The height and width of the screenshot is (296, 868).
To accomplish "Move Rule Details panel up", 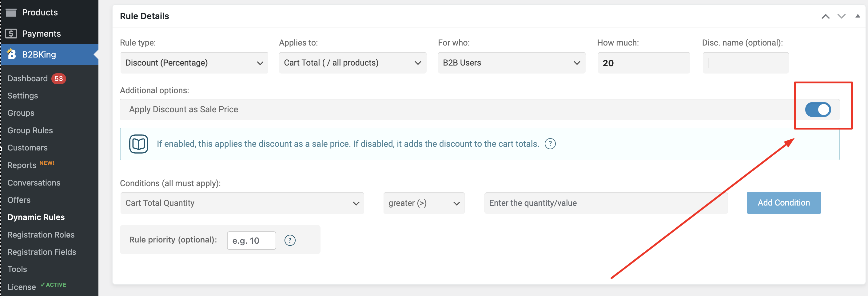I will click(825, 16).
